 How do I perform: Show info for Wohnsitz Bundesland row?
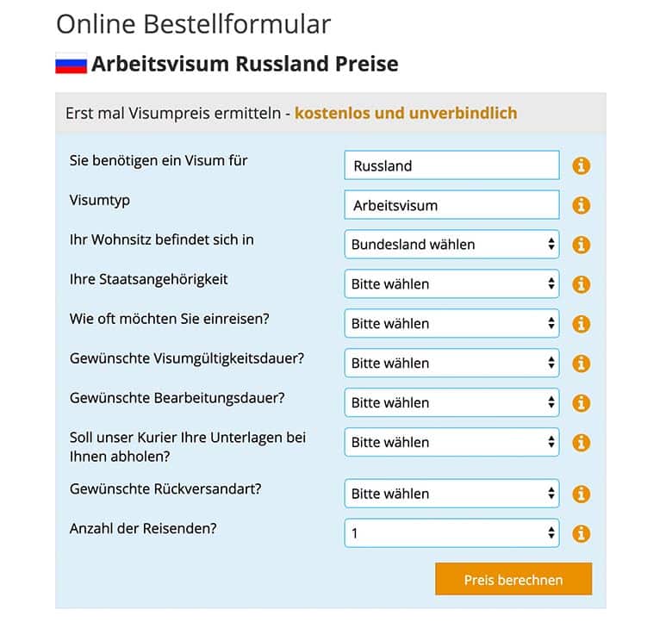[582, 245]
